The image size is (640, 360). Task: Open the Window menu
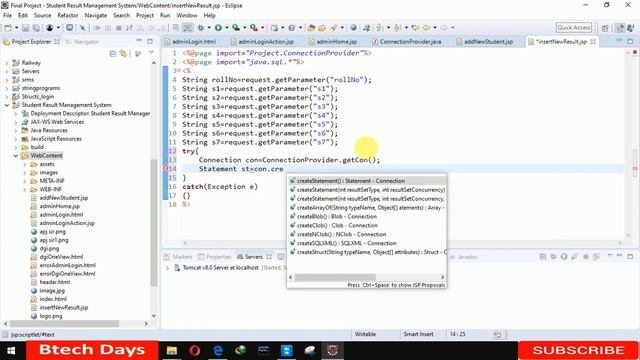point(187,15)
